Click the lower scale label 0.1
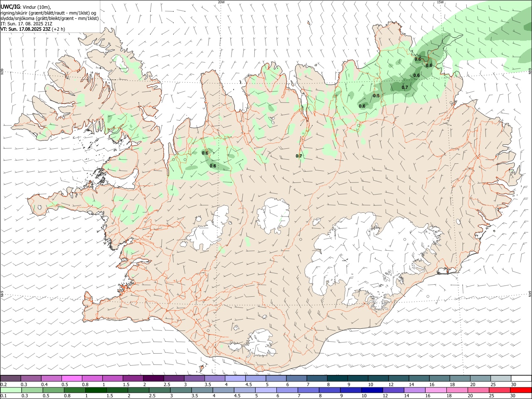The width and height of the screenshot is (532, 399). click(x=3, y=396)
